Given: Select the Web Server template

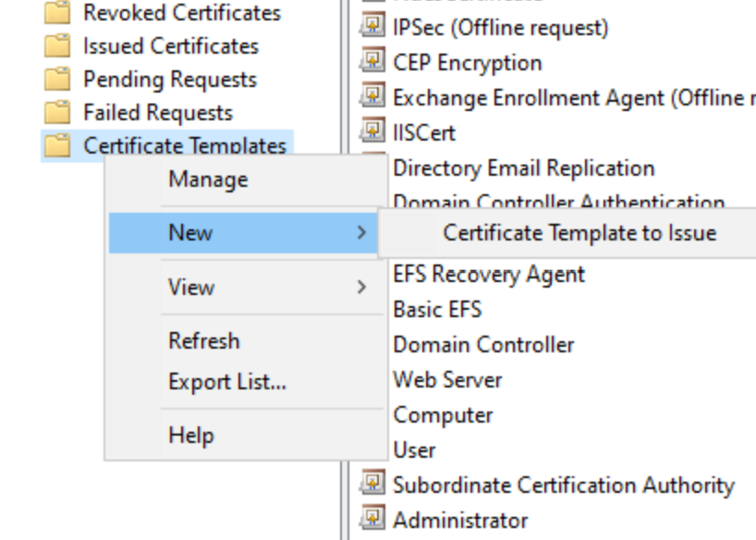Looking at the screenshot, I should click(447, 380).
